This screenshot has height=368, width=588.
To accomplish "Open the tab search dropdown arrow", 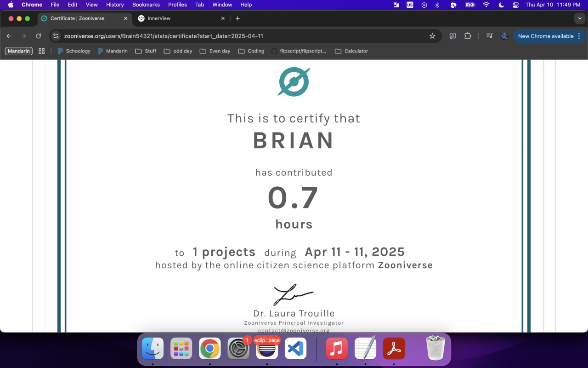I will click(579, 18).
